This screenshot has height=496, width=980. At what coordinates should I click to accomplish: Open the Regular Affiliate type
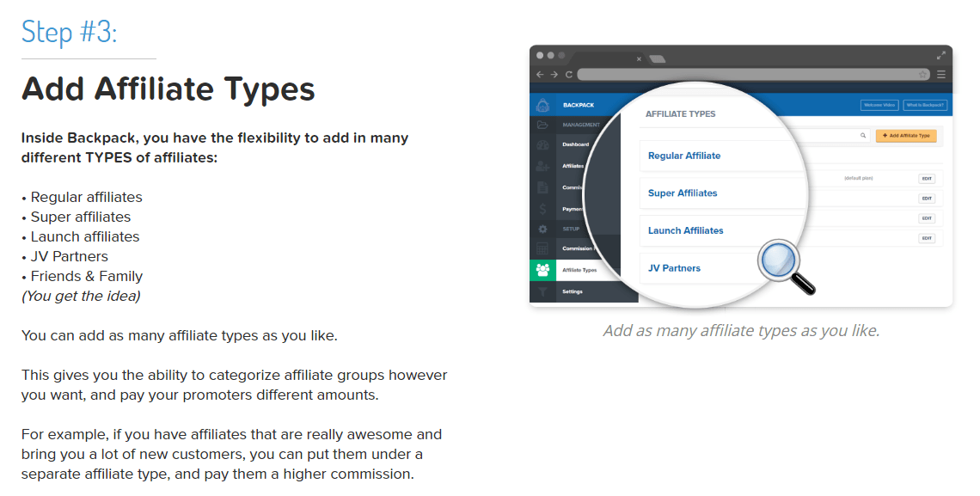pos(684,156)
